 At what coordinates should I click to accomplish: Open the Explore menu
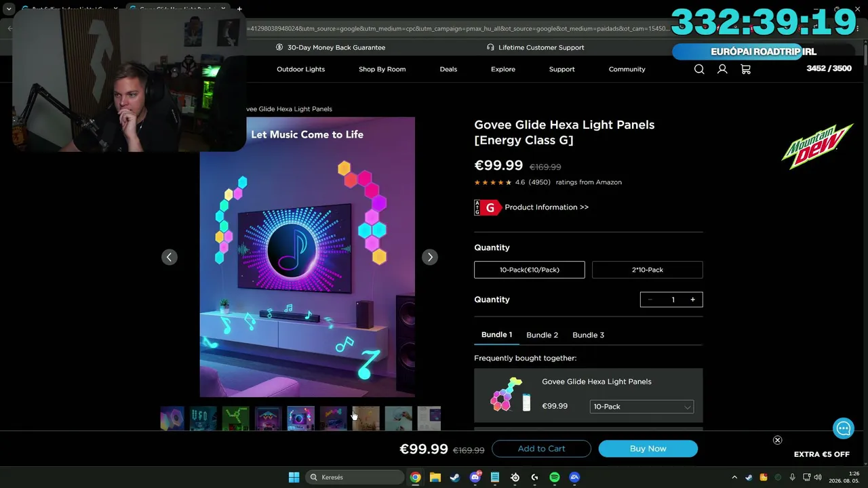pyautogui.click(x=503, y=69)
